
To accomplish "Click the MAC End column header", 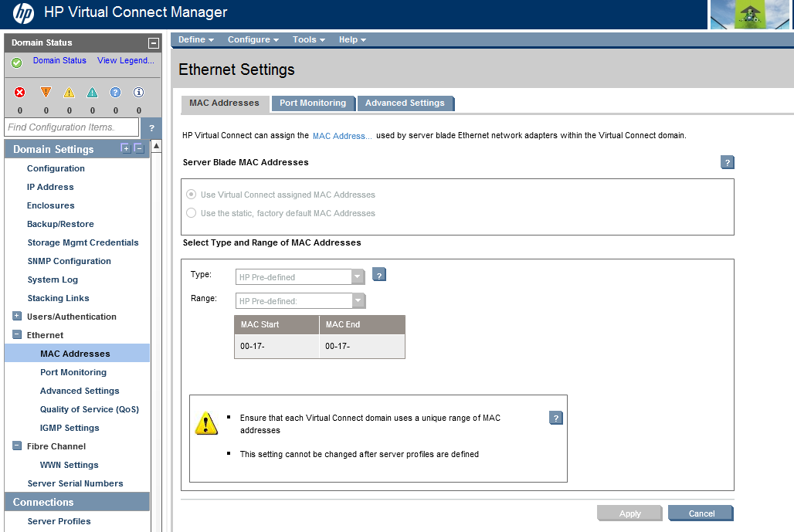I will click(362, 324).
